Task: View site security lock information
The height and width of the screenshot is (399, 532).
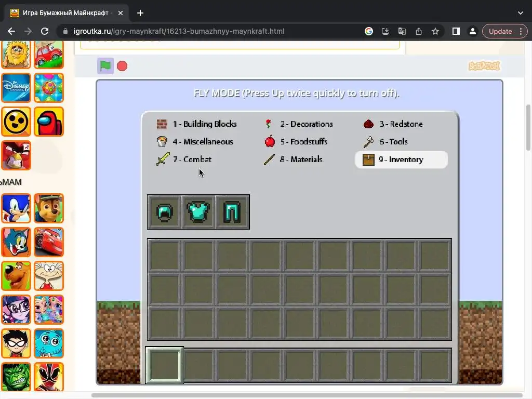Action: coord(65,31)
